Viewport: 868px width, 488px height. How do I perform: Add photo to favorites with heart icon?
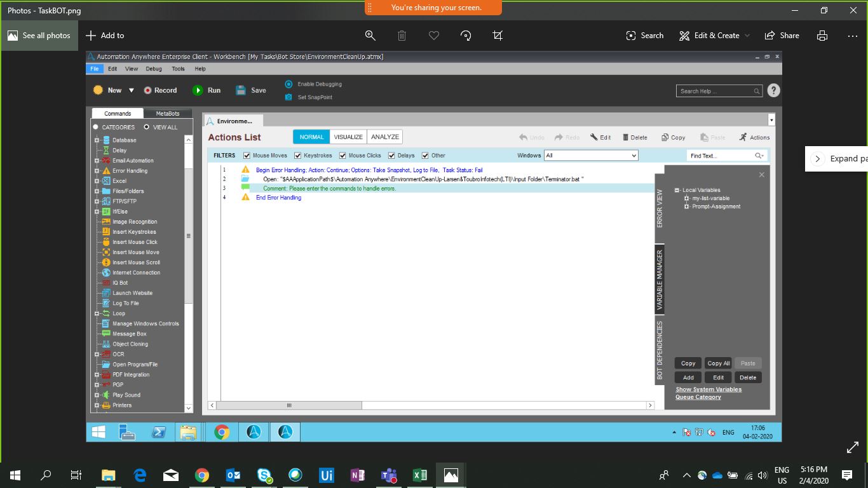434,36
